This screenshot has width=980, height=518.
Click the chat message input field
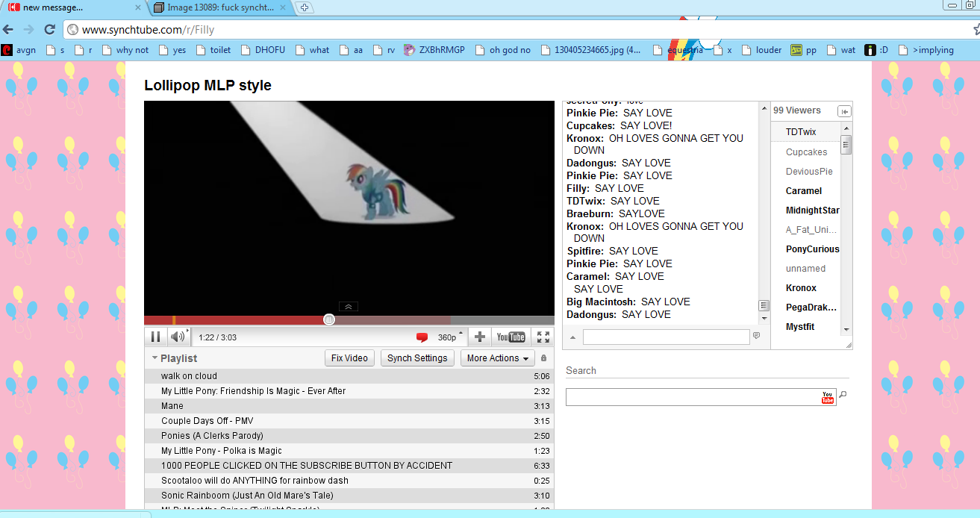[666, 337]
